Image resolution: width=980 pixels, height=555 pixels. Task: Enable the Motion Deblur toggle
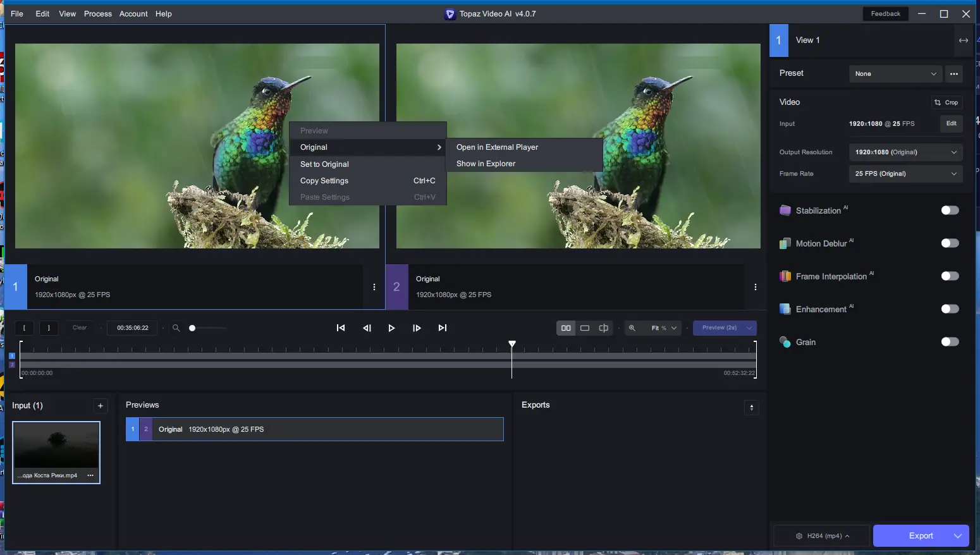[950, 243]
